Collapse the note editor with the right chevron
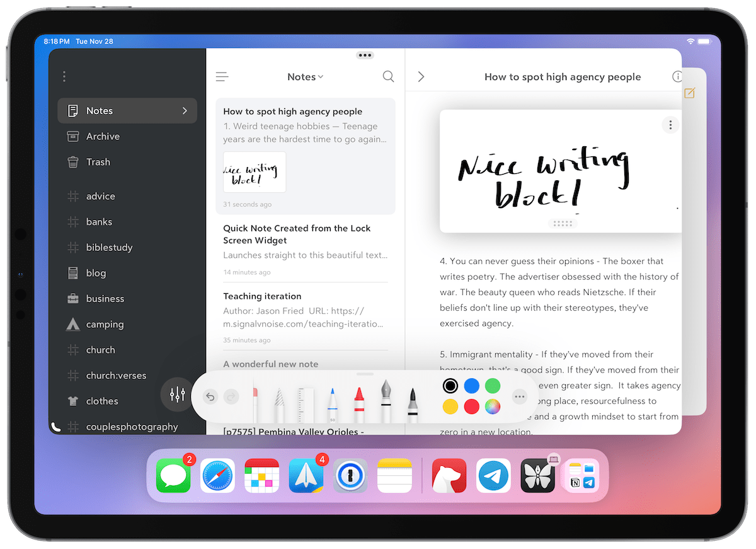The height and width of the screenshot is (549, 756). pyautogui.click(x=421, y=76)
